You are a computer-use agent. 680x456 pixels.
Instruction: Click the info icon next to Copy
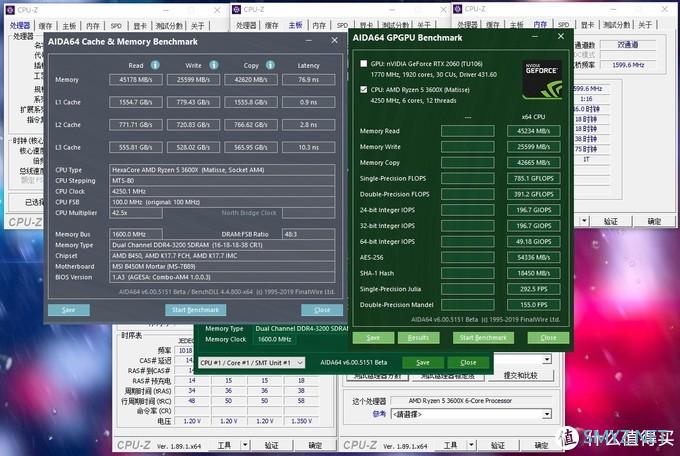coord(270,65)
